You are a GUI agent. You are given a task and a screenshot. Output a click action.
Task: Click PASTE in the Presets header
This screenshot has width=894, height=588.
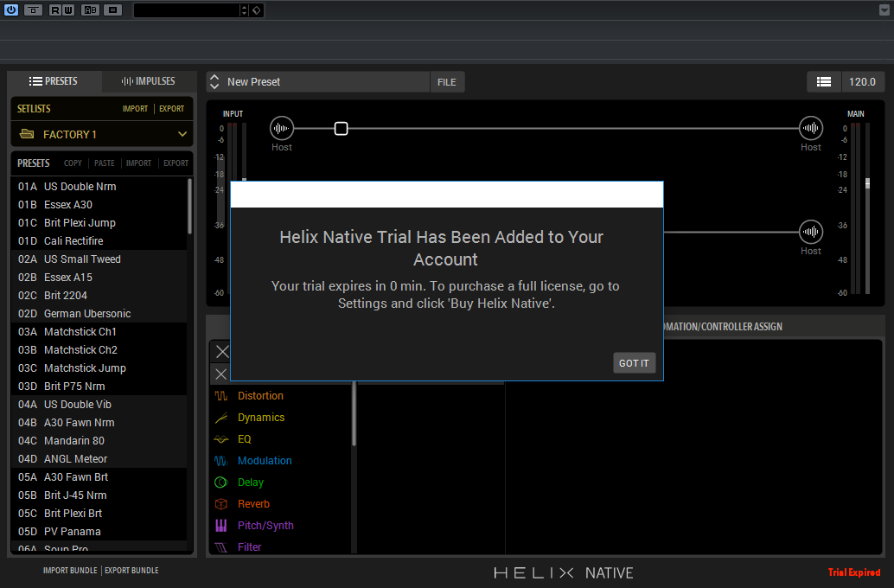105,163
